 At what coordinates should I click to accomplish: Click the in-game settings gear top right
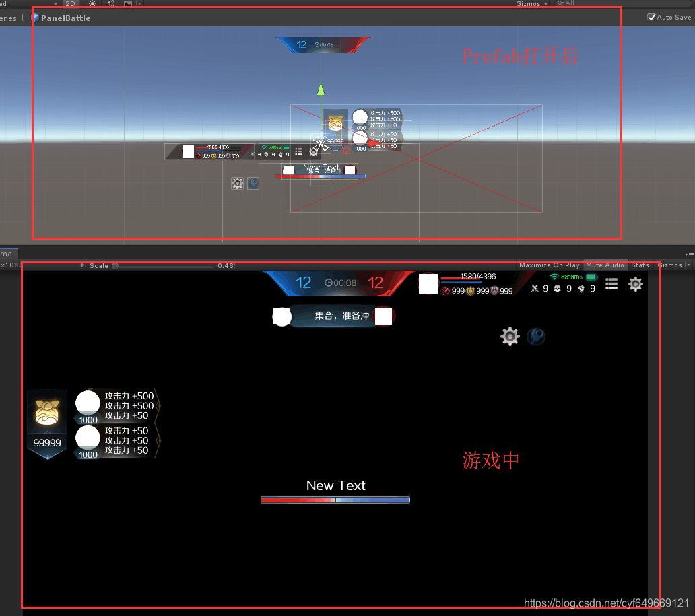pos(635,284)
